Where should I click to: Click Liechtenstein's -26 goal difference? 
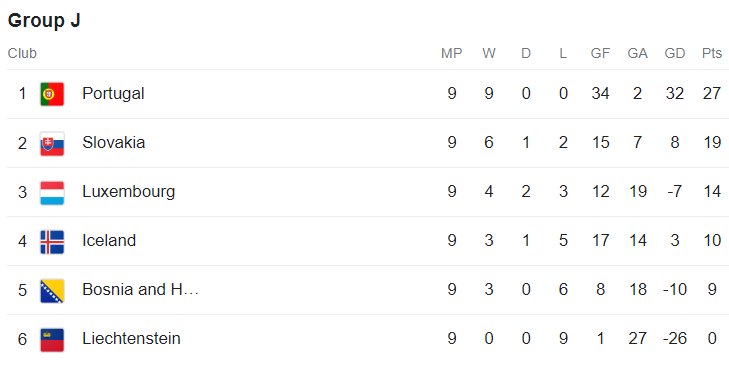675,338
